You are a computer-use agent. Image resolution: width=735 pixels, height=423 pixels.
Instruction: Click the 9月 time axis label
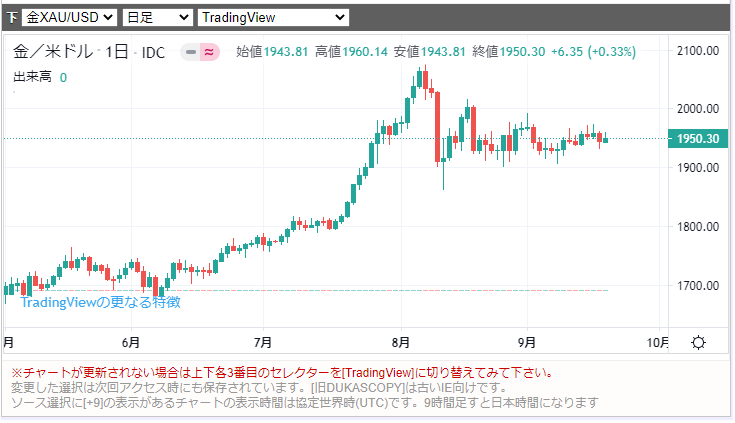coord(527,343)
